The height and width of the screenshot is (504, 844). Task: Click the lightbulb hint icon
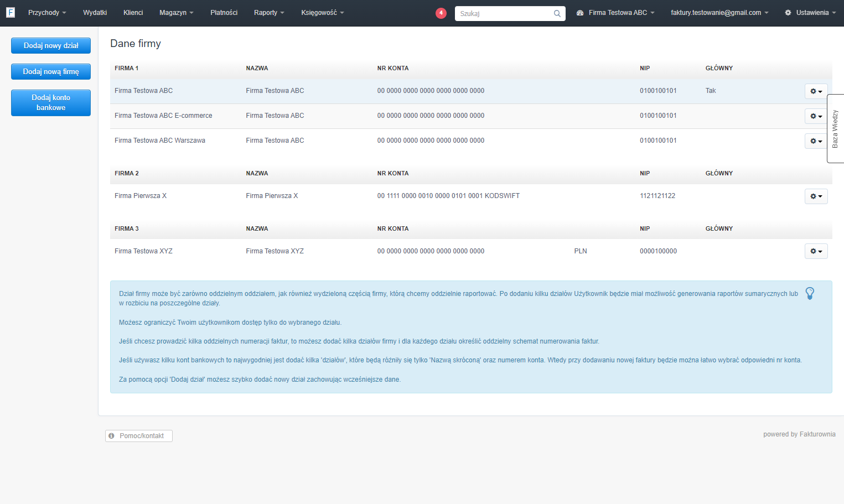tap(810, 293)
